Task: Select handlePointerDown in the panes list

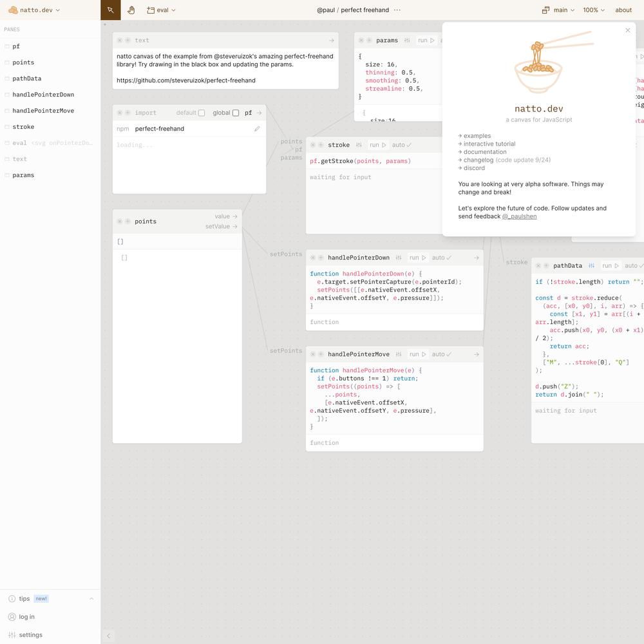Action: click(x=50, y=95)
